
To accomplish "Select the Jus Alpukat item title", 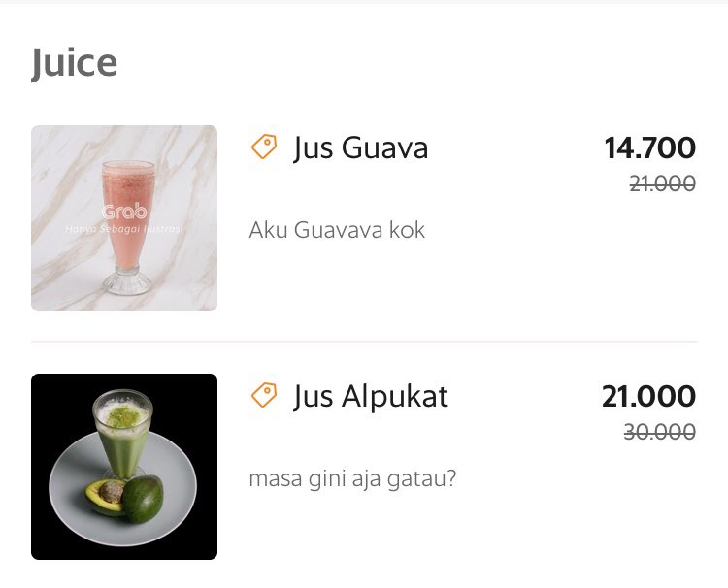I will click(371, 396).
